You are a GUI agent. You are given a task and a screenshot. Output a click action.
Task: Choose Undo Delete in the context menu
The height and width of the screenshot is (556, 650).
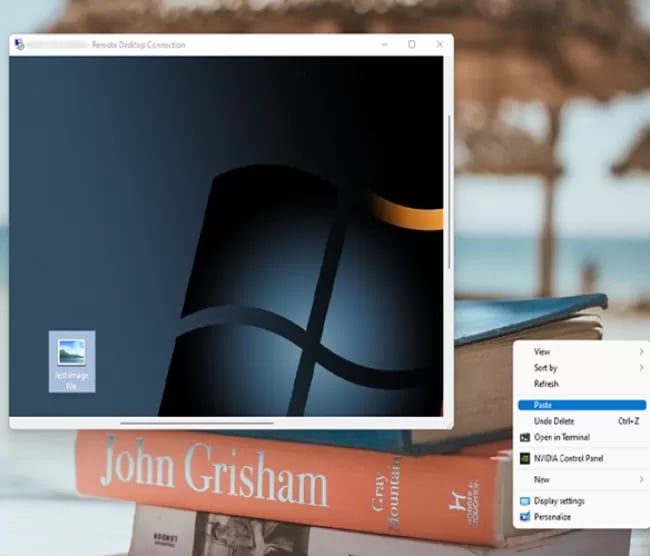click(x=582, y=421)
